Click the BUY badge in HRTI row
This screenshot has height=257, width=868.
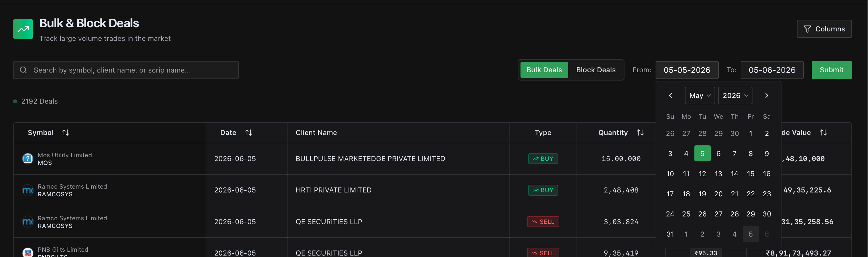pyautogui.click(x=543, y=190)
